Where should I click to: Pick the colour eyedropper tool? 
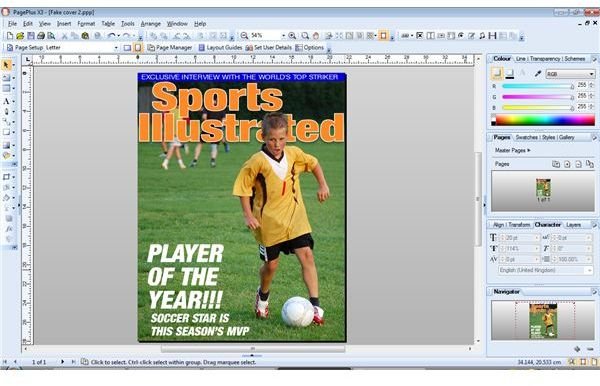tap(537, 73)
